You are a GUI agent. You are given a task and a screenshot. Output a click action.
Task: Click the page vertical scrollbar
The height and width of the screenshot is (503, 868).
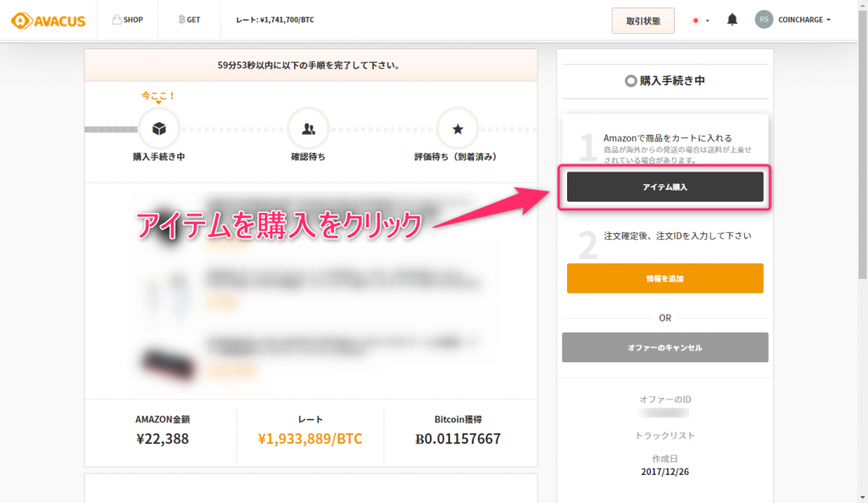click(x=862, y=170)
